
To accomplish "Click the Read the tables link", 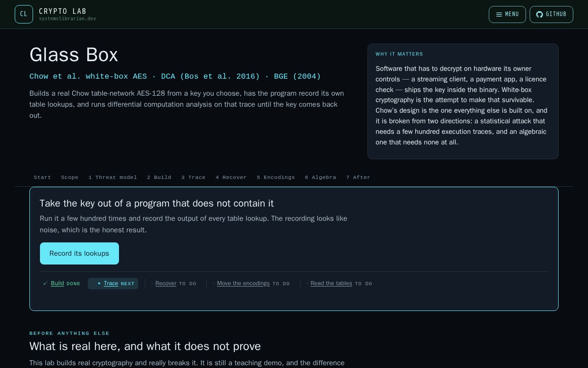I will (x=331, y=283).
